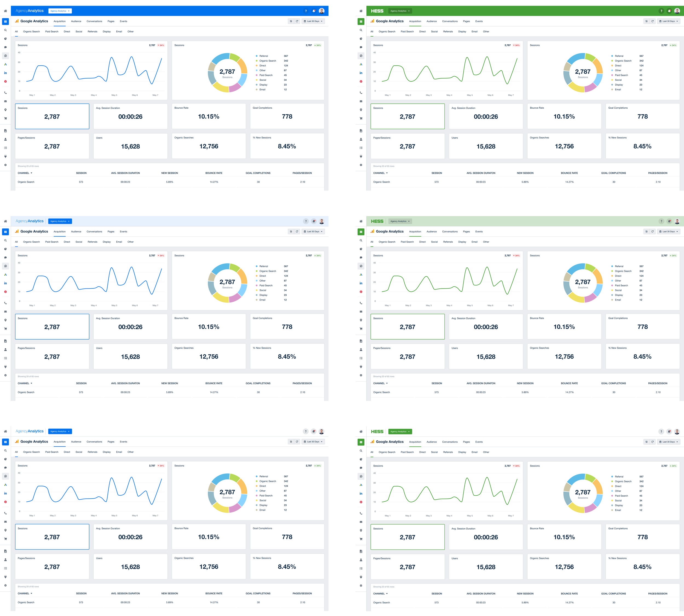Open user profile sidebar icon, pale blue header dashboard
Screen dimensions: 684x616
click(5, 350)
